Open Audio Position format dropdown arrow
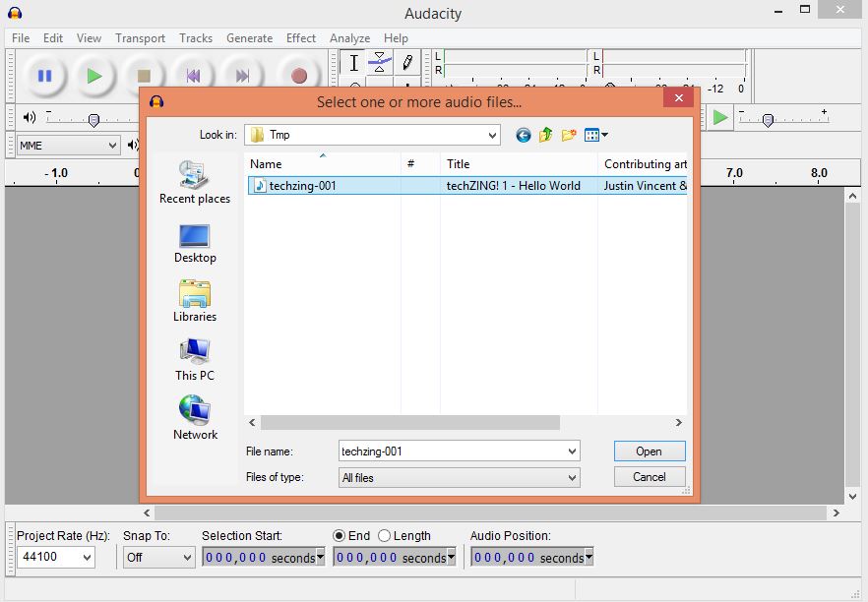This screenshot has height=602, width=868. 589,556
